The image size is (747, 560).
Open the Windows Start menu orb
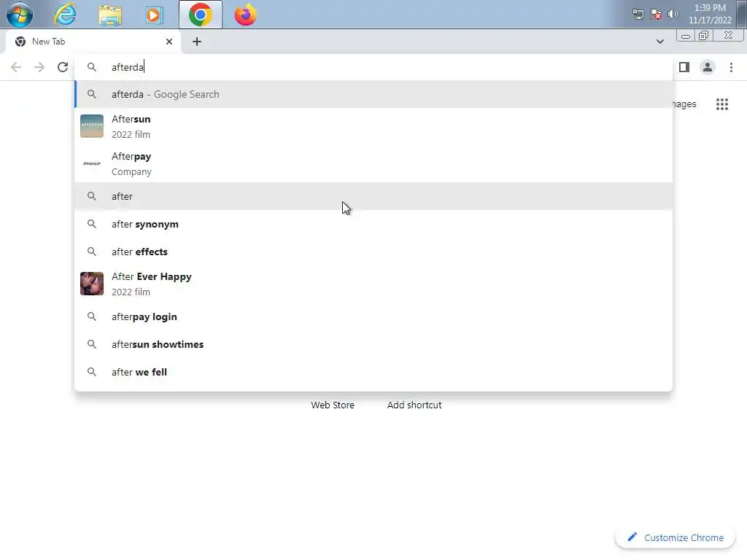coord(20,15)
